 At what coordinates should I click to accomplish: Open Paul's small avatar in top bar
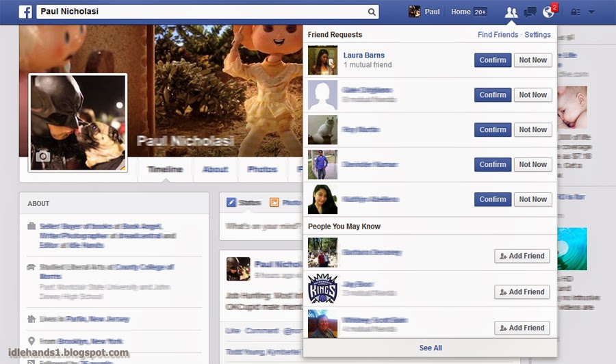[x=414, y=12]
